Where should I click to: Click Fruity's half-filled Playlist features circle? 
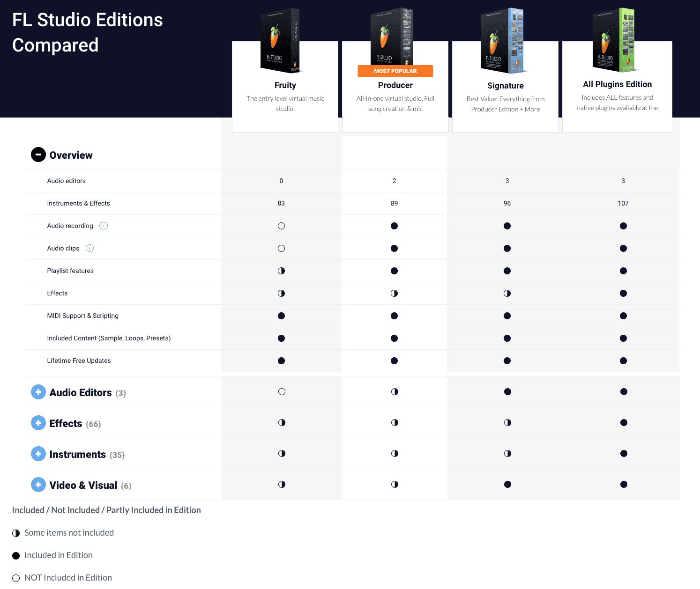click(281, 271)
